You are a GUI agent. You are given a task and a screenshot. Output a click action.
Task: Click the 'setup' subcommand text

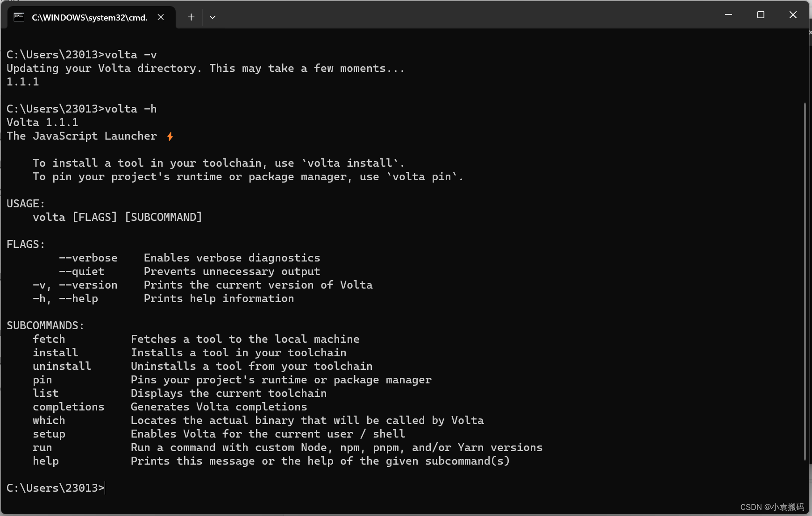(49, 434)
